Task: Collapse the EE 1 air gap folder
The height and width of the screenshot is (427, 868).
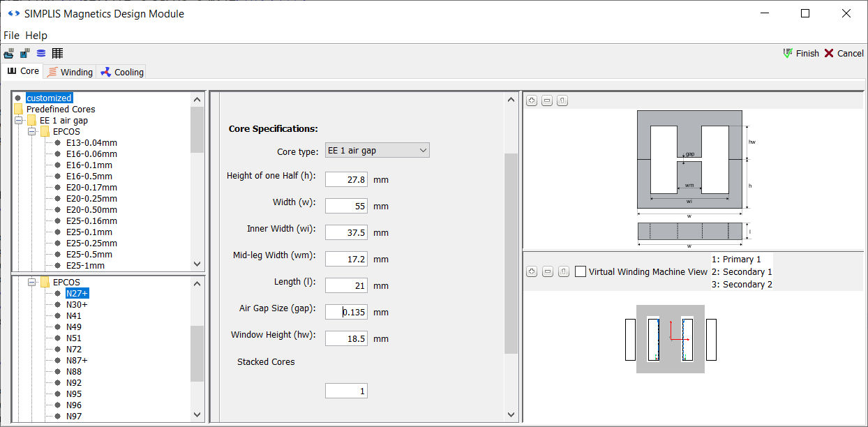Action: (19, 121)
